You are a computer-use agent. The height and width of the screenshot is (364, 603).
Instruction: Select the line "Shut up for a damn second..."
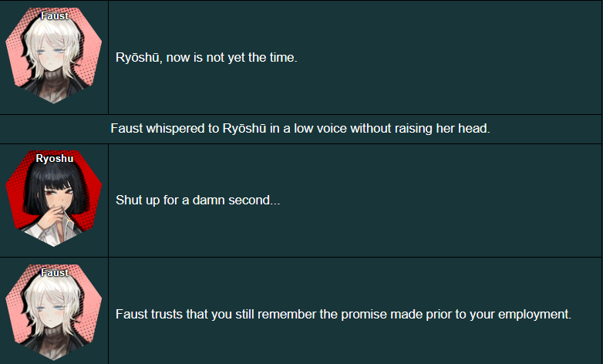[x=197, y=200]
